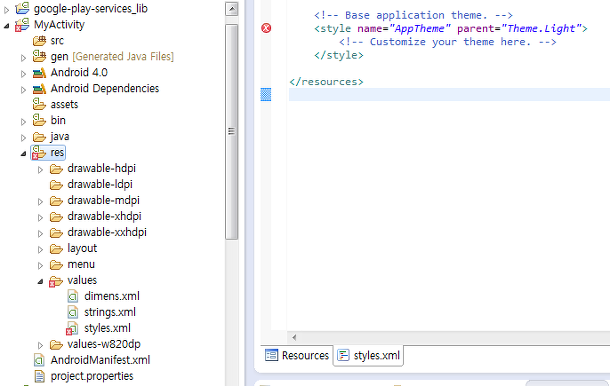Viewport: 610px width, 386px height.
Task: Click the google-play-services_lib project icon
Action: click(x=22, y=8)
